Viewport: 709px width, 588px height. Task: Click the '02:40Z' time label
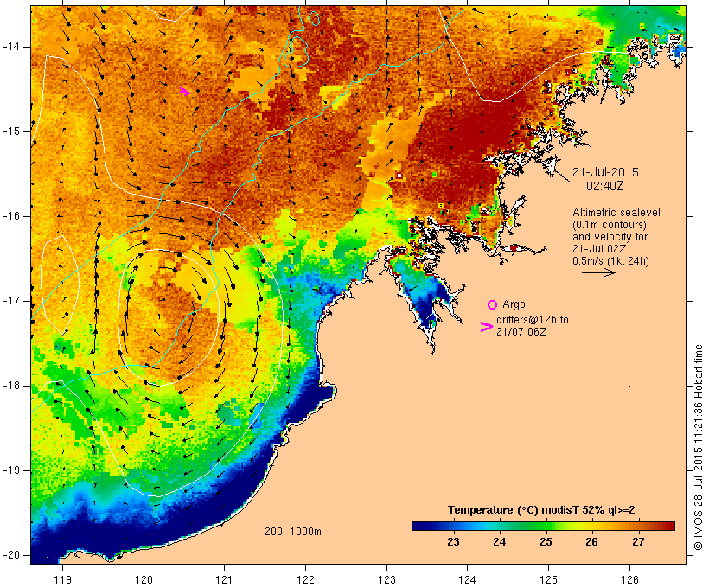click(x=605, y=186)
